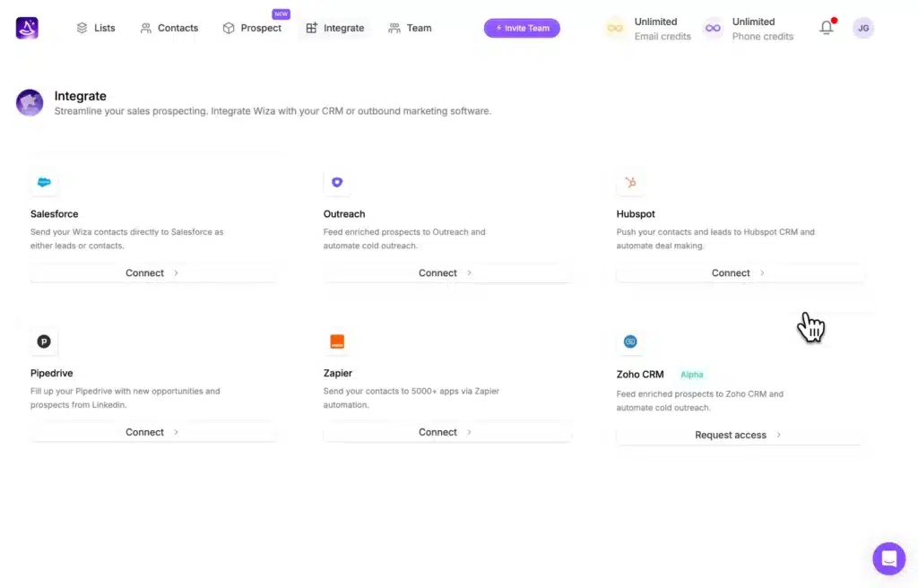This screenshot has width=918, height=588.
Task: Click the Zapier card title
Action: tap(338, 373)
